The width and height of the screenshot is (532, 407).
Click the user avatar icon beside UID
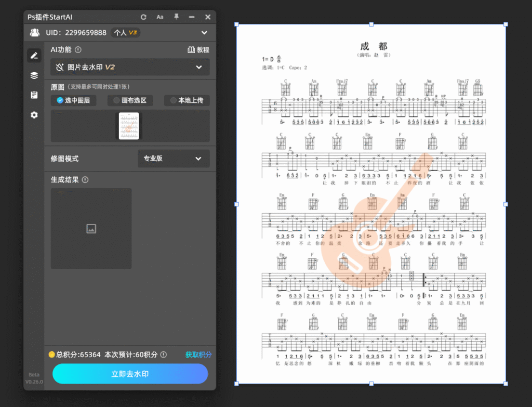[x=35, y=33]
